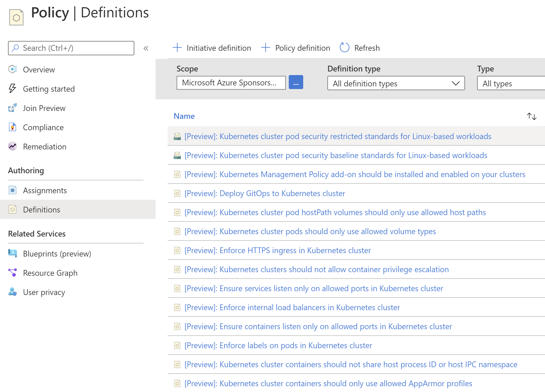
Task: Open Kubernetes pod security baseline standards definition
Action: (x=336, y=155)
